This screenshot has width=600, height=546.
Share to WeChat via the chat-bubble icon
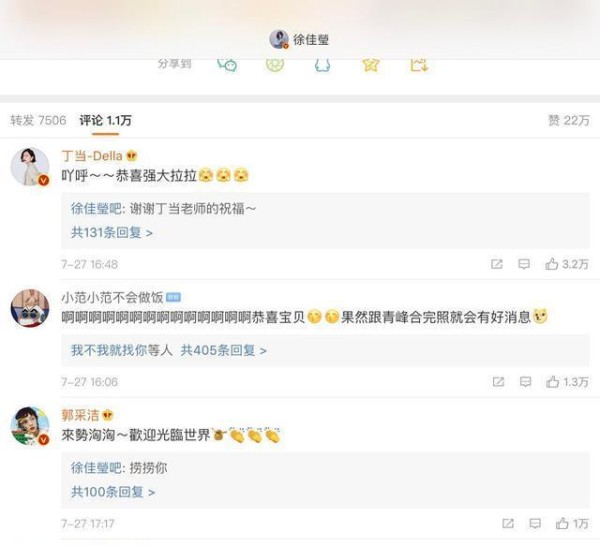[x=227, y=65]
